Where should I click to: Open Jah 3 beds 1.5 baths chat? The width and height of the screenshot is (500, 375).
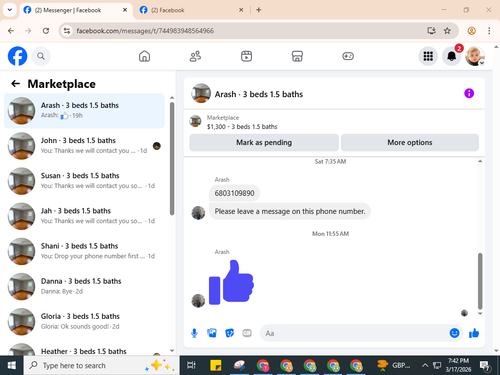click(84, 216)
